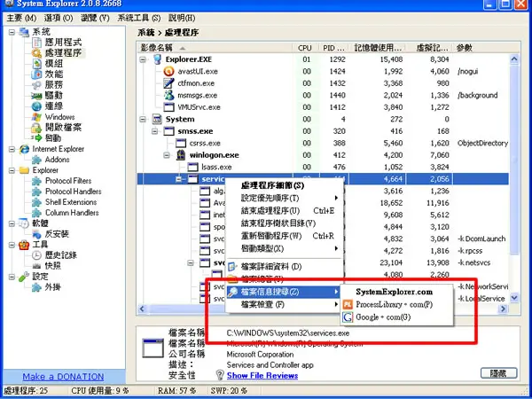
Task: Choose 結束處理程序 (U) from context menu
Action: tap(270, 211)
